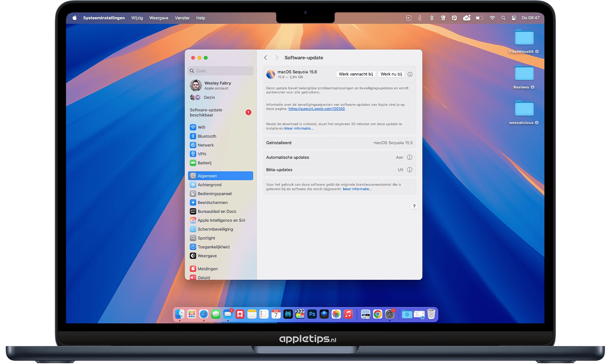Open Reminders from the Dock
613x364 pixels.
click(264, 314)
